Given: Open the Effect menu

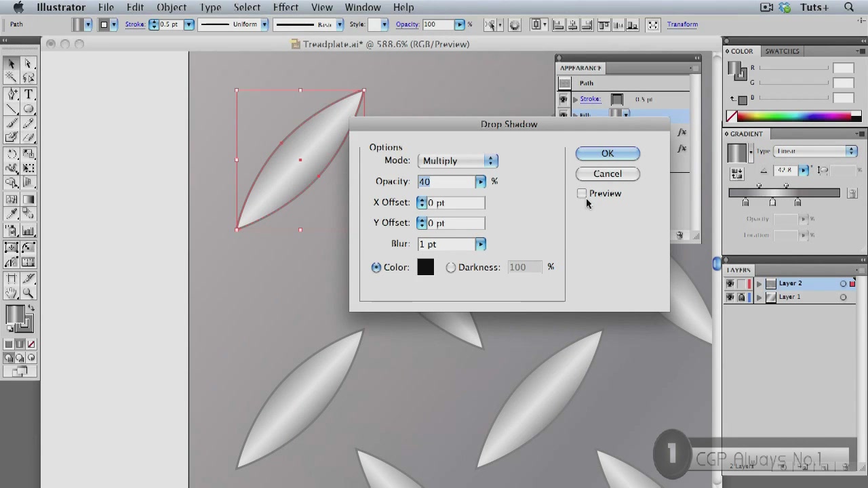Looking at the screenshot, I should 285,7.
